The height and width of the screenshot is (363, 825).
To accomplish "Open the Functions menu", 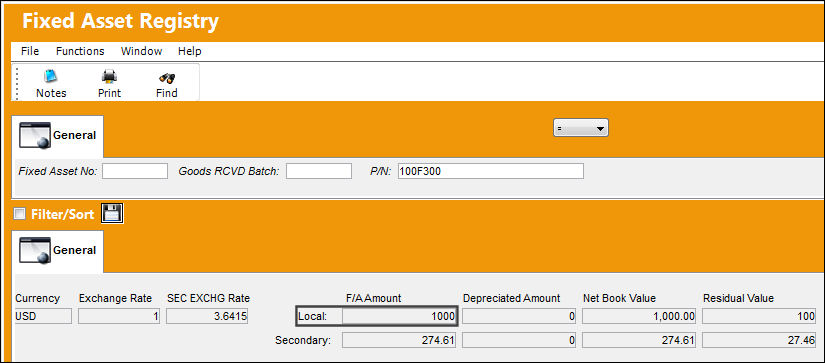I will [x=80, y=51].
